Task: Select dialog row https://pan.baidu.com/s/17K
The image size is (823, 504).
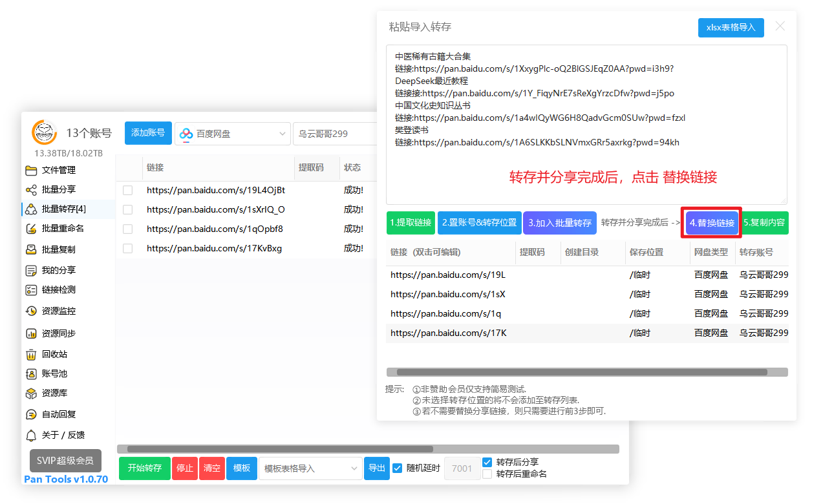Action: tap(587, 333)
